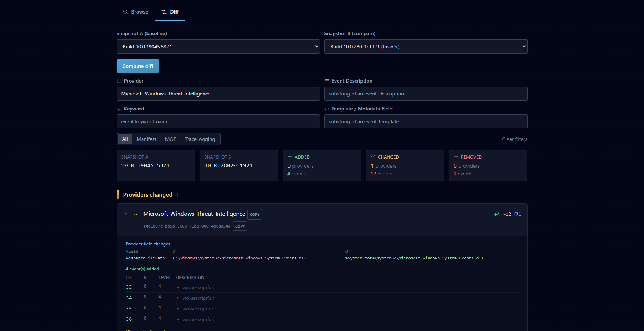Viewport: 644px width, 331px height.
Task: Focus the Keyword filter input
Action: 218,121
